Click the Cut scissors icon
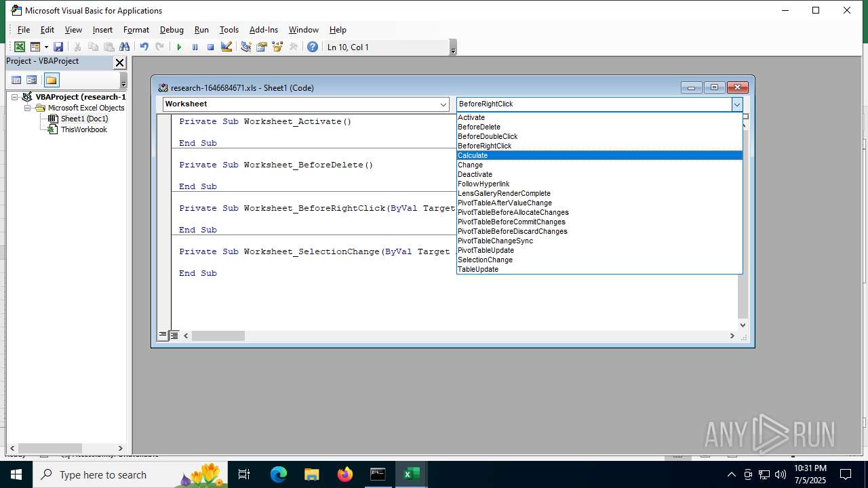This screenshot has height=488, width=868. click(77, 47)
